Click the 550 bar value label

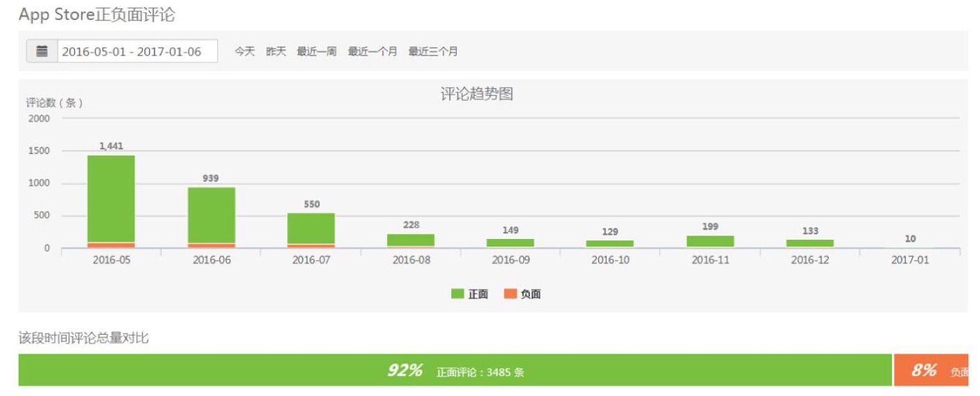[x=312, y=204]
